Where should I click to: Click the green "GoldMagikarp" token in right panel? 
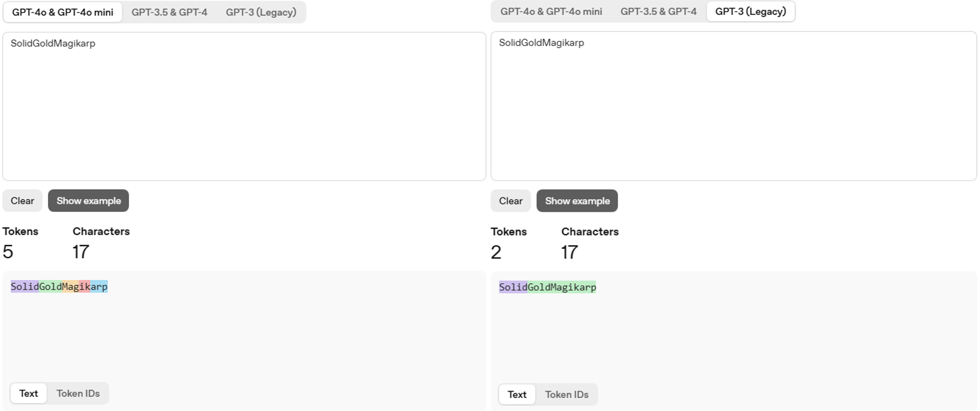pyautogui.click(x=562, y=287)
